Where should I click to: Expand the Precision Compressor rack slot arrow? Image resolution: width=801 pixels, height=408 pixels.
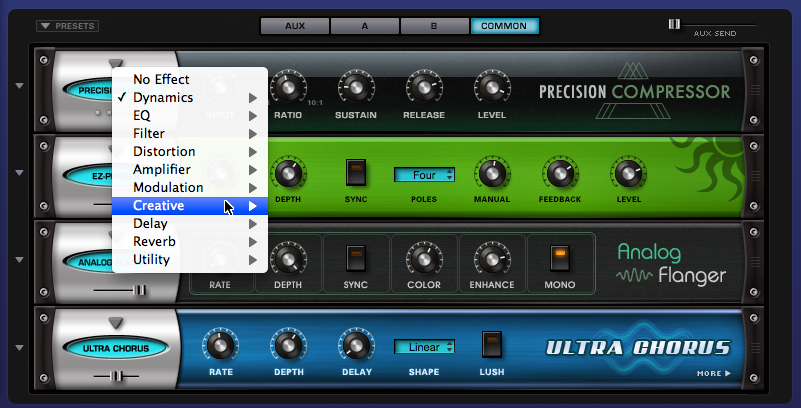coord(19,86)
